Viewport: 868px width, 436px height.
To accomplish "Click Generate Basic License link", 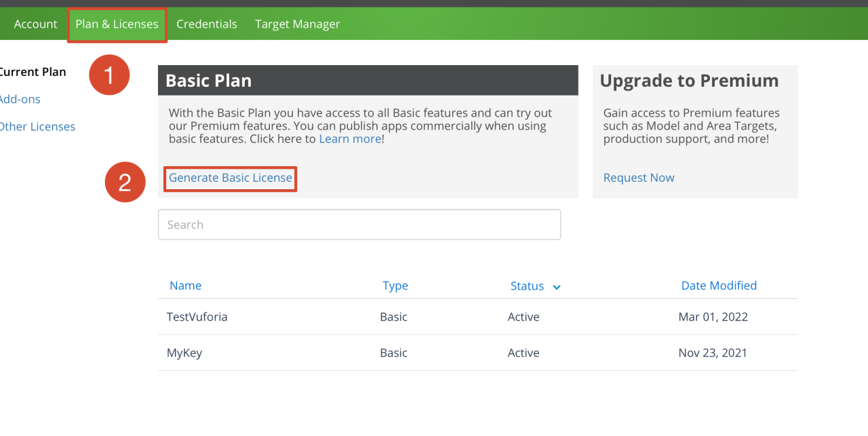I will pos(231,178).
